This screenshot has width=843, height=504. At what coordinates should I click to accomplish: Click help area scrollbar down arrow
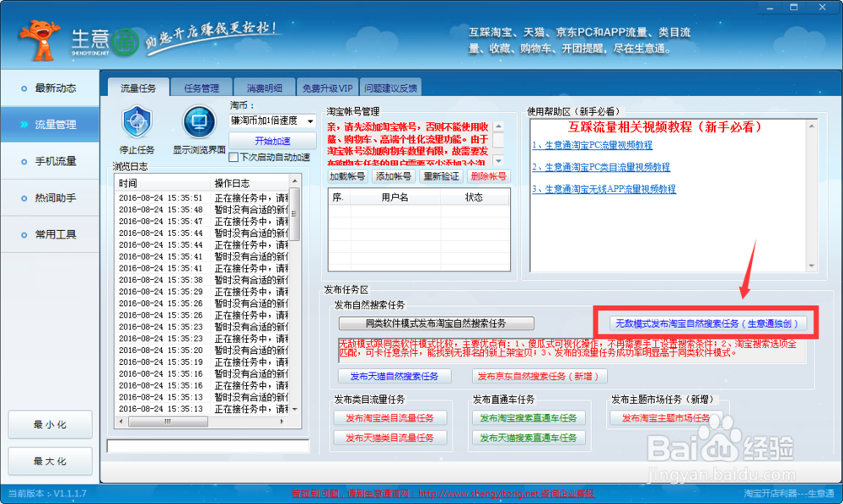point(812,266)
